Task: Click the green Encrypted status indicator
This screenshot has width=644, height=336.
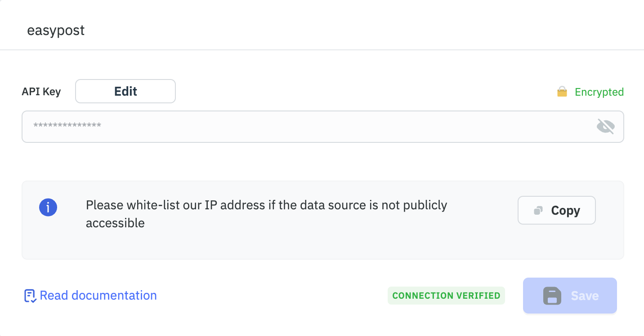Action: coord(599,92)
